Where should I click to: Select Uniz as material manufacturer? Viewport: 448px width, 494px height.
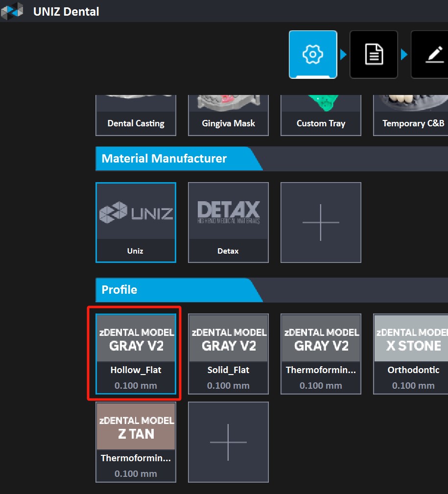(x=136, y=222)
